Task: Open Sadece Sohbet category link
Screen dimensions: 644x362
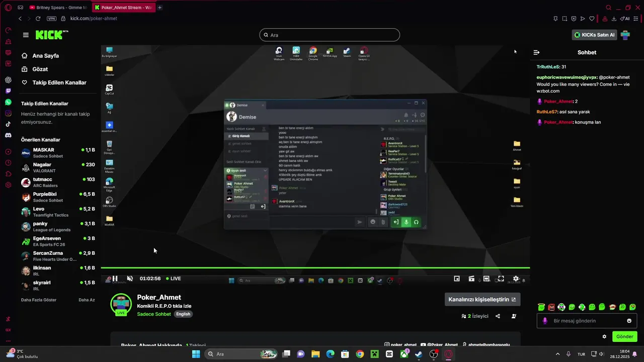Action: (x=154, y=314)
